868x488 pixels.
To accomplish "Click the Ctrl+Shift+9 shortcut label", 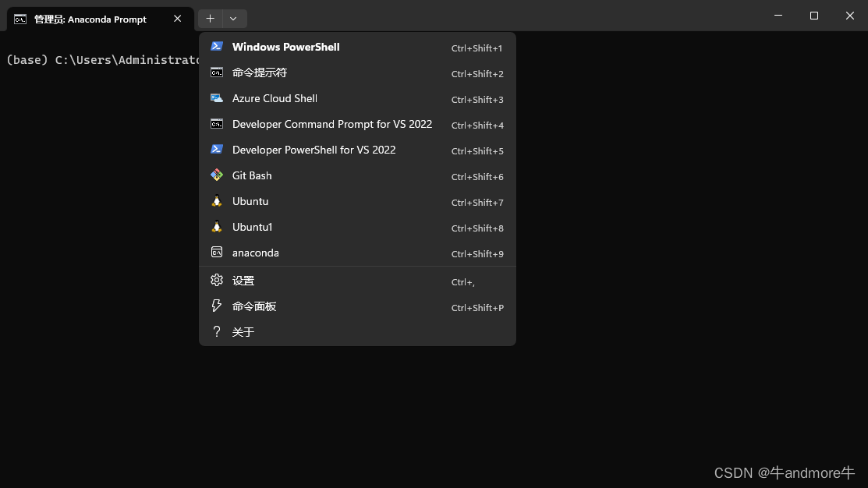I will (477, 254).
